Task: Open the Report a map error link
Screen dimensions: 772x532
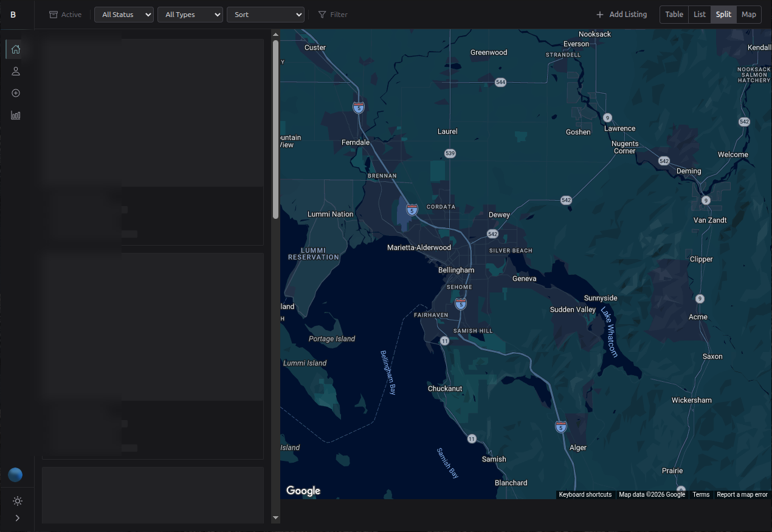Action: [x=742, y=494]
